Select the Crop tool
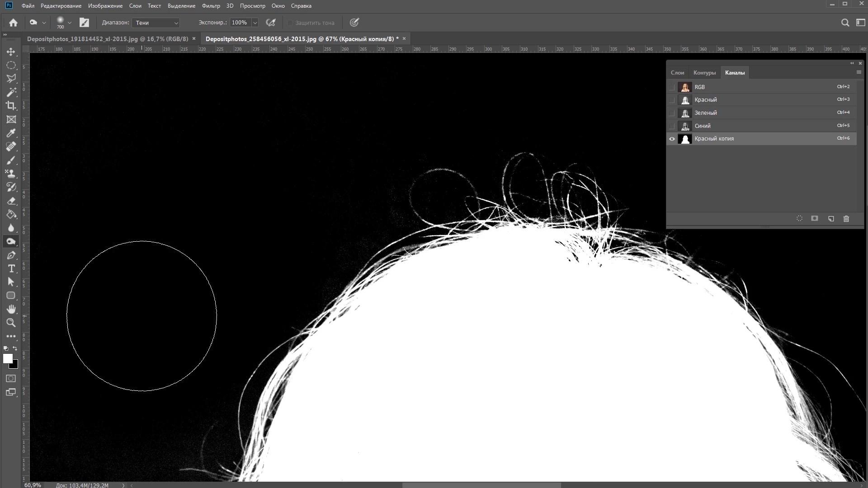The height and width of the screenshot is (488, 868). (11, 106)
